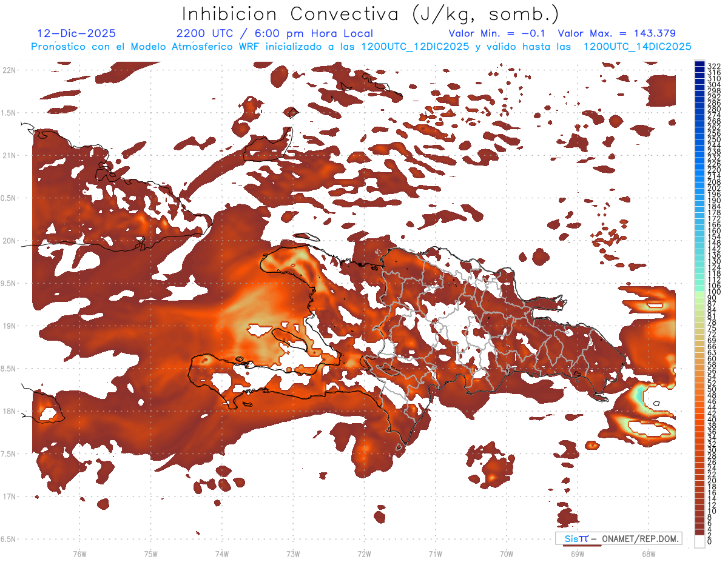The width and height of the screenshot is (728, 562).
Task: Click the title 'Inhibicion Convectiva (J/kg, somb.)'
Action: (x=371, y=15)
